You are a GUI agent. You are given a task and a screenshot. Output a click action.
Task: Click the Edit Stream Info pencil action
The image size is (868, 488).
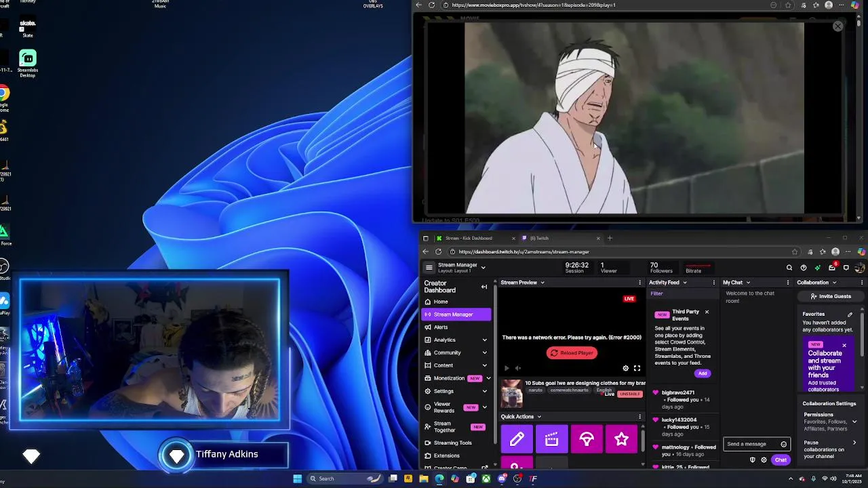[x=517, y=439]
